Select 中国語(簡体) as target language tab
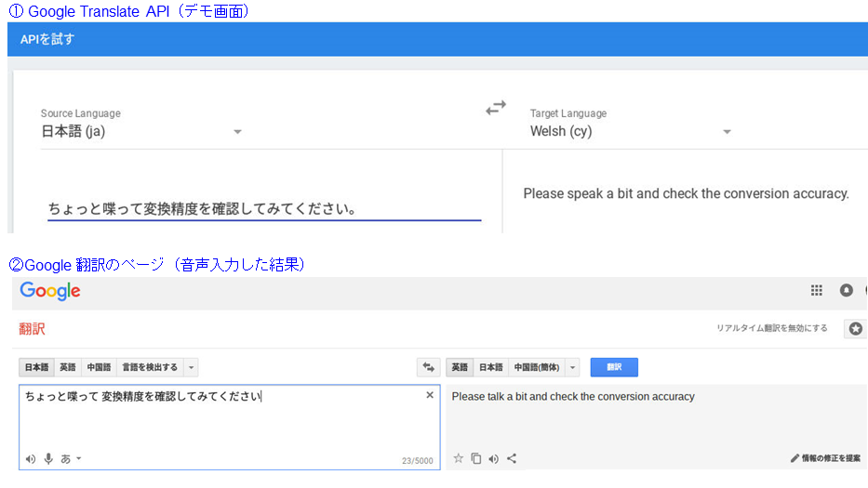The height and width of the screenshot is (488, 868). pyautogui.click(x=537, y=367)
